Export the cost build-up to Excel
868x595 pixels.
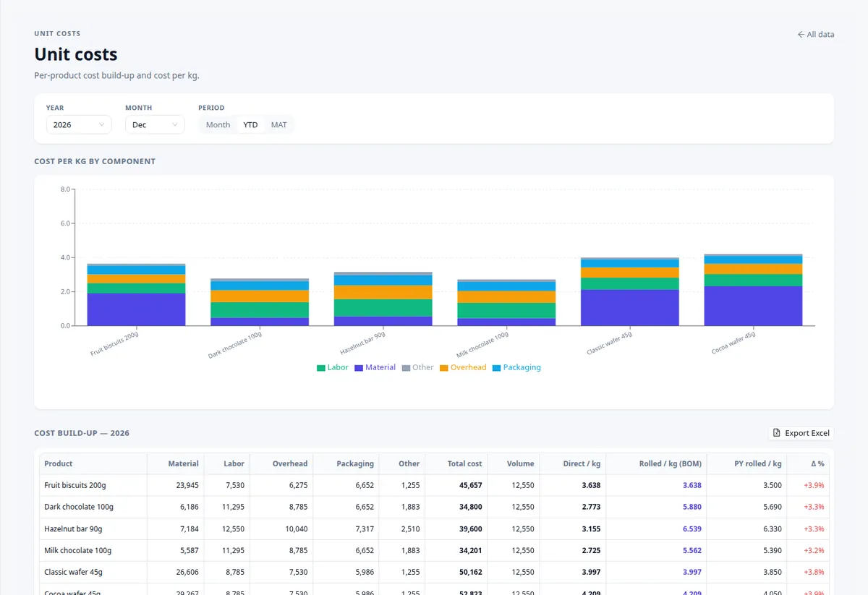pos(801,433)
